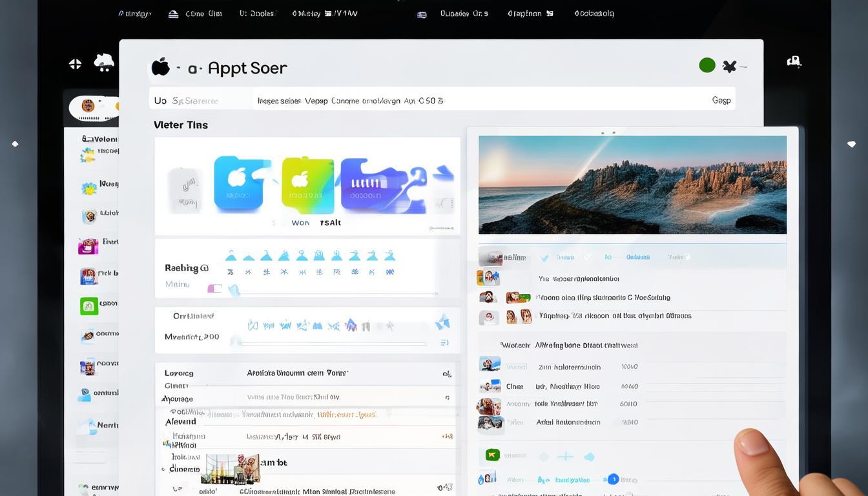
Task: Click the green status dot in the header
Action: coord(707,65)
